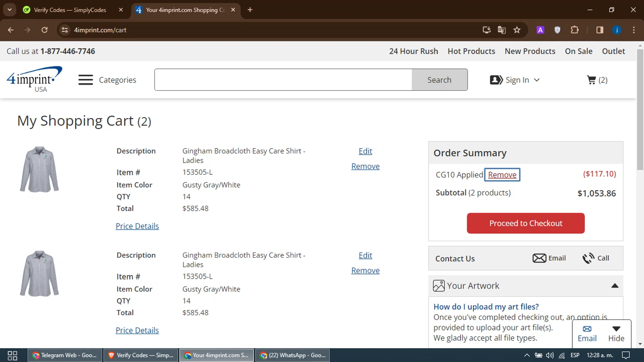Open New Products menu item
The width and height of the screenshot is (644, 362).
(530, 51)
